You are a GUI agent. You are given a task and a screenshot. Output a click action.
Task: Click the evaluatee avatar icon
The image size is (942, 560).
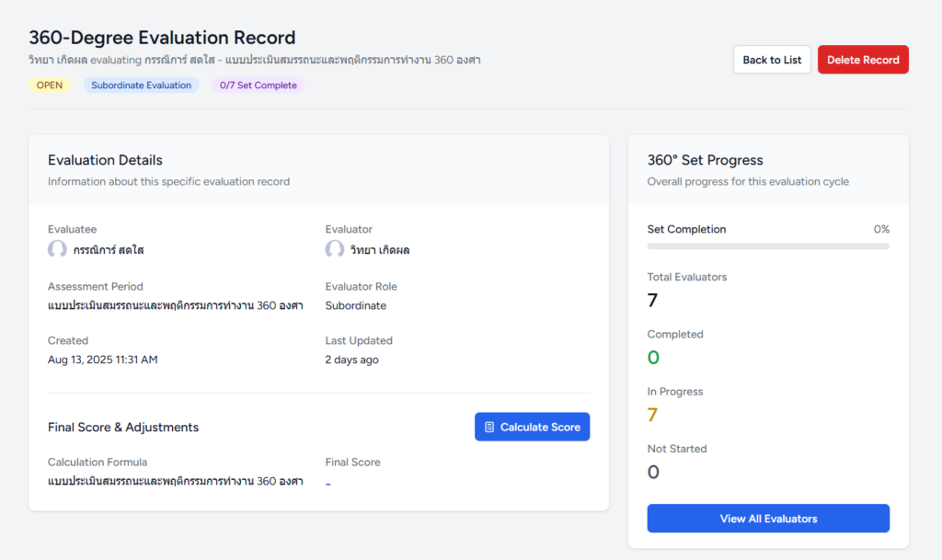[x=57, y=249]
